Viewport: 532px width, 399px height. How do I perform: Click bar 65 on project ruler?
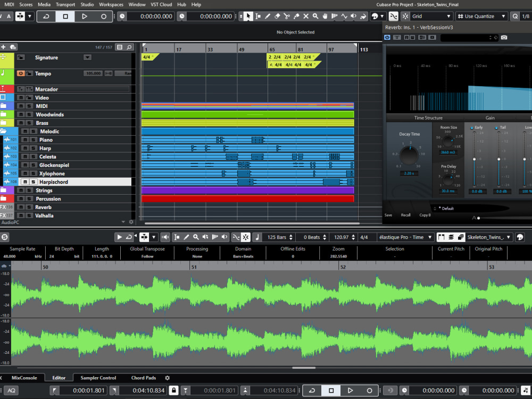(272, 49)
